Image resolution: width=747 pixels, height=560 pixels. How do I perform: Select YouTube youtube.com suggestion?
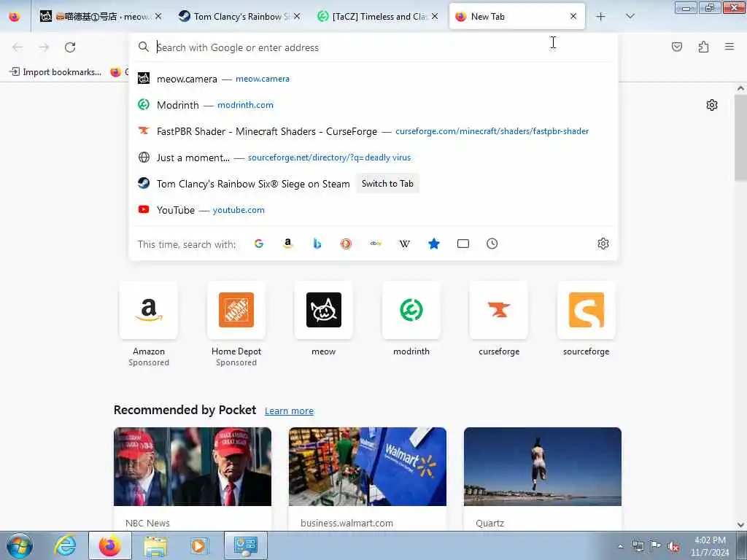coord(373,210)
